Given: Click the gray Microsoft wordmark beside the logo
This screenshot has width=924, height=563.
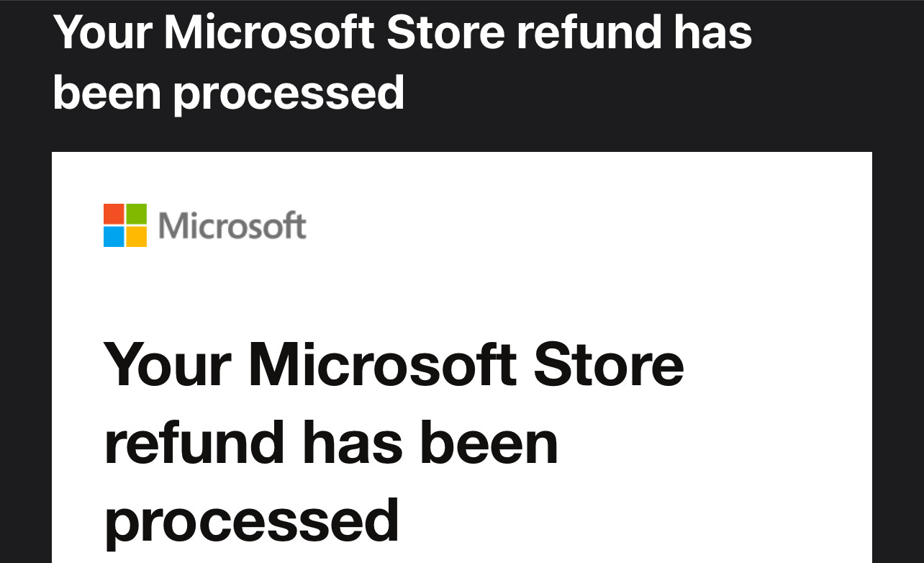Looking at the screenshot, I should click(232, 225).
